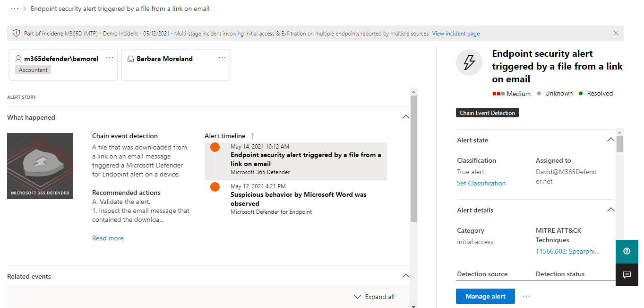
Task: Reverse alert timeline sort order arrow
Action: [x=252, y=136]
